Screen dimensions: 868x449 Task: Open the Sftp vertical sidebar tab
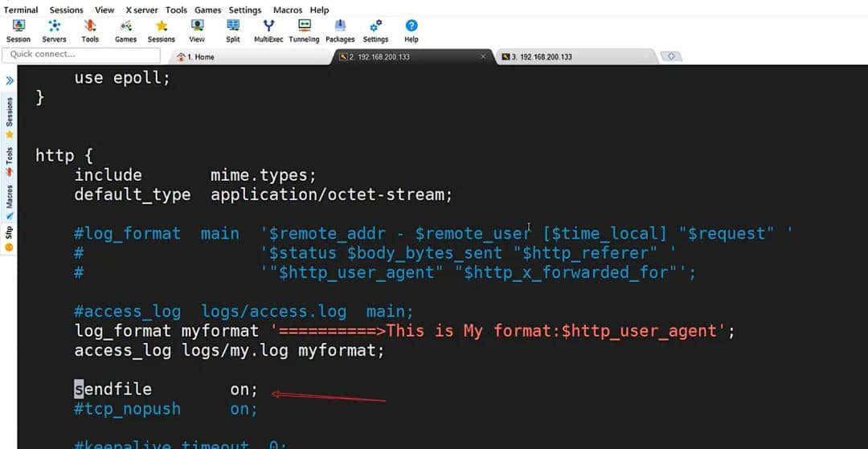[x=9, y=239]
